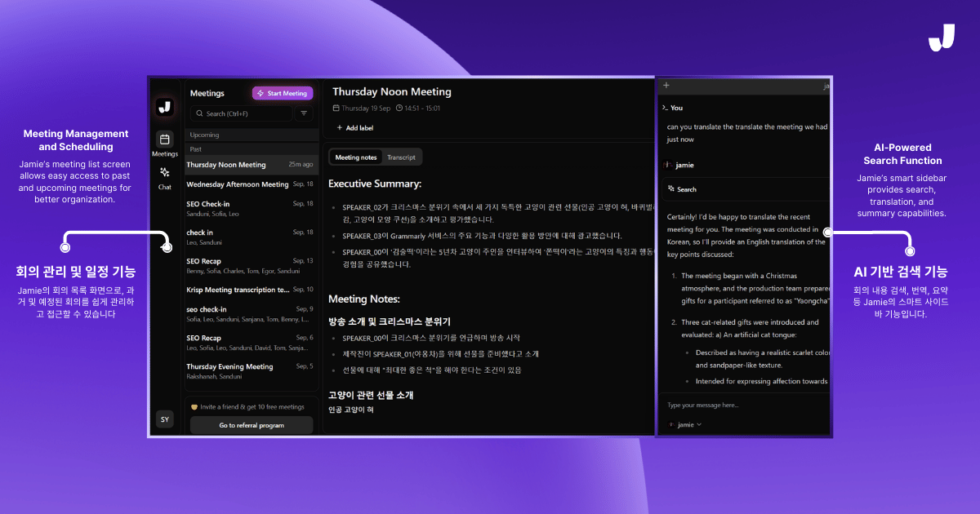Open the SEO Check-in meeting from Sep 18
This screenshot has height=514, width=980.
point(252,209)
